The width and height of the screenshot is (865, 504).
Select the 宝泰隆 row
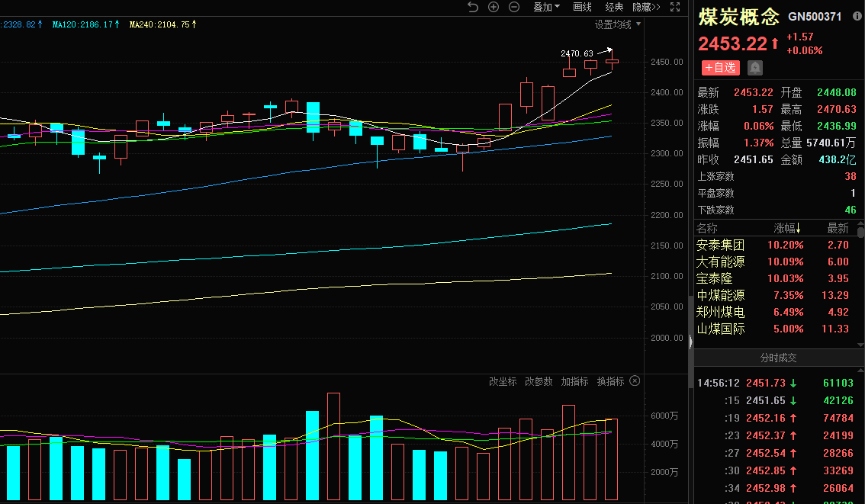tap(775, 278)
